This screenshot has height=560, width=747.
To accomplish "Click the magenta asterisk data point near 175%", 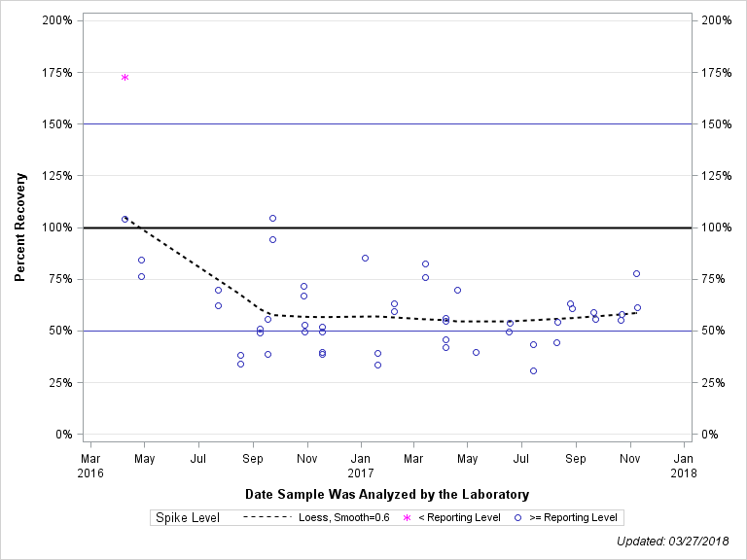I will tap(124, 77).
